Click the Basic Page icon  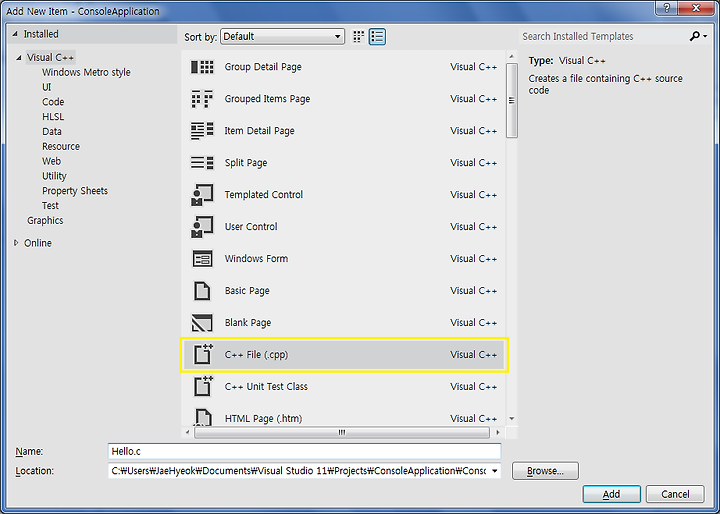click(202, 291)
